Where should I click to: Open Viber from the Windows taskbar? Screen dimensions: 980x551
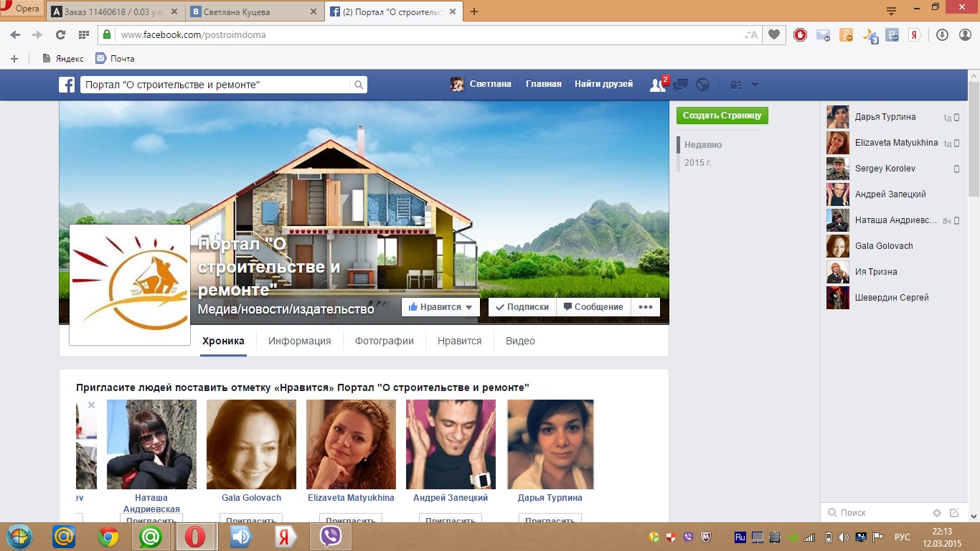point(331,537)
